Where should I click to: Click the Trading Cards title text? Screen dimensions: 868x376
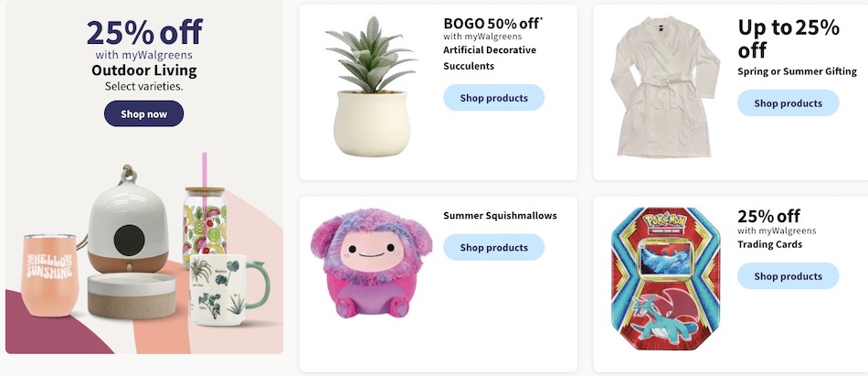769,244
